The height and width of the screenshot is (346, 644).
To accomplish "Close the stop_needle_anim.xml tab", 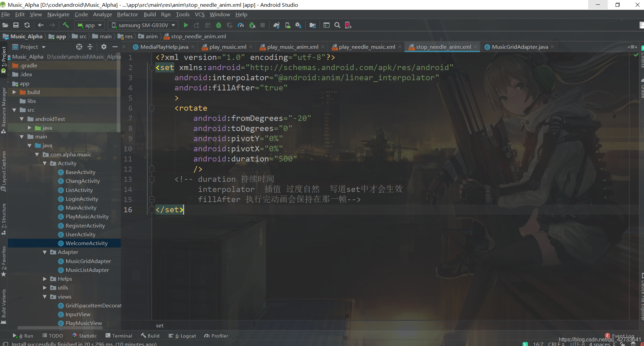I will (x=475, y=47).
